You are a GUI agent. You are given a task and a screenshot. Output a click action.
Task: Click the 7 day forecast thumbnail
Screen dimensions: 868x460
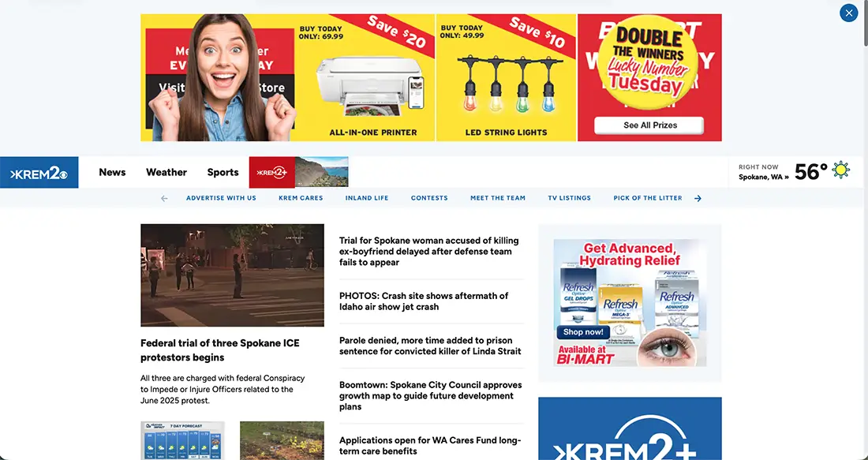tap(183, 440)
